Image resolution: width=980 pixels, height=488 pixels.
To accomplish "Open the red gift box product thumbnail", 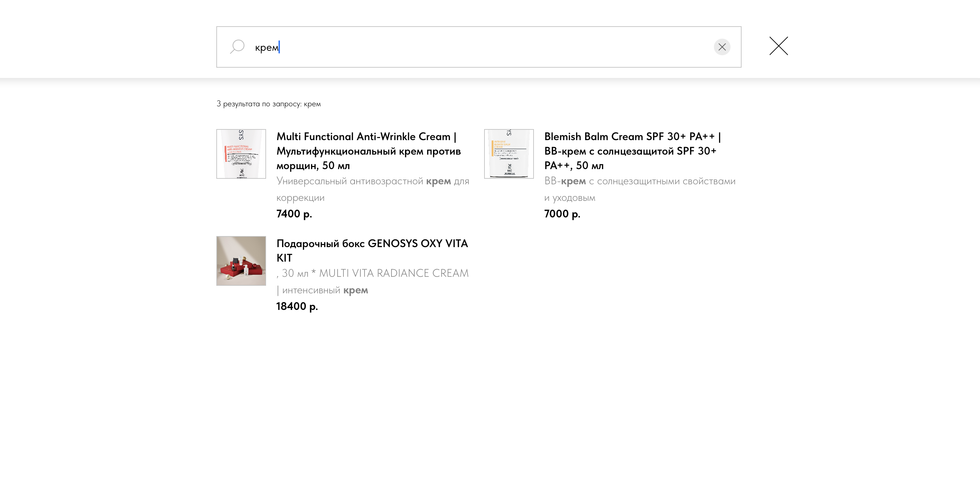I will (x=241, y=261).
